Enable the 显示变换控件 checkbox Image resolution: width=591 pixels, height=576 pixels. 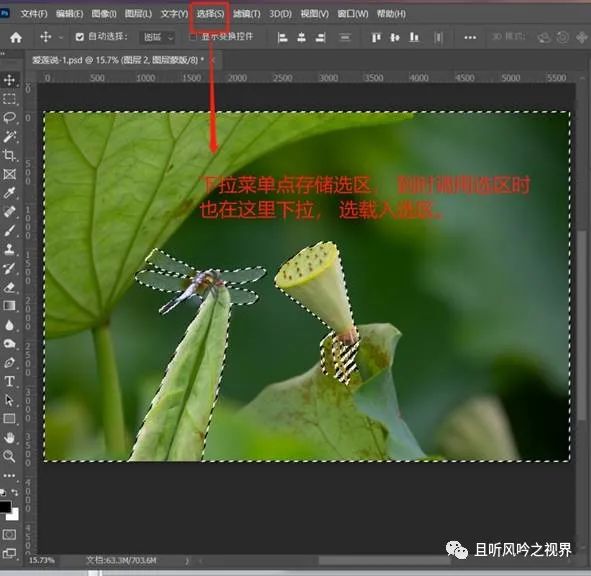pyautogui.click(x=193, y=37)
